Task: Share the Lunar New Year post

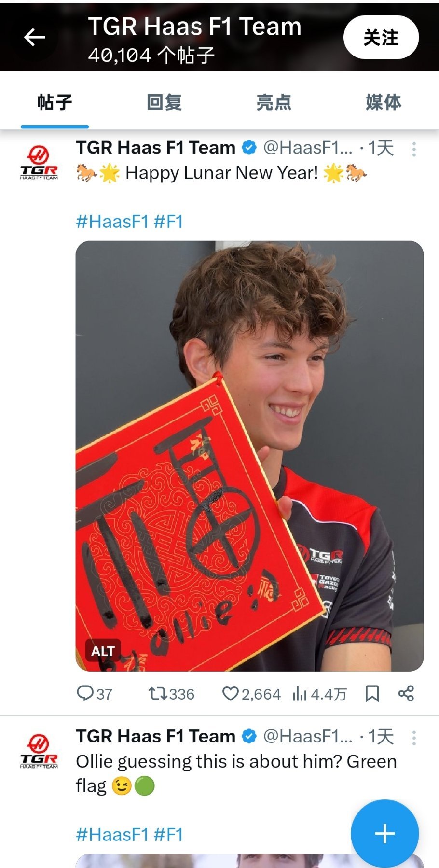Action: click(406, 694)
